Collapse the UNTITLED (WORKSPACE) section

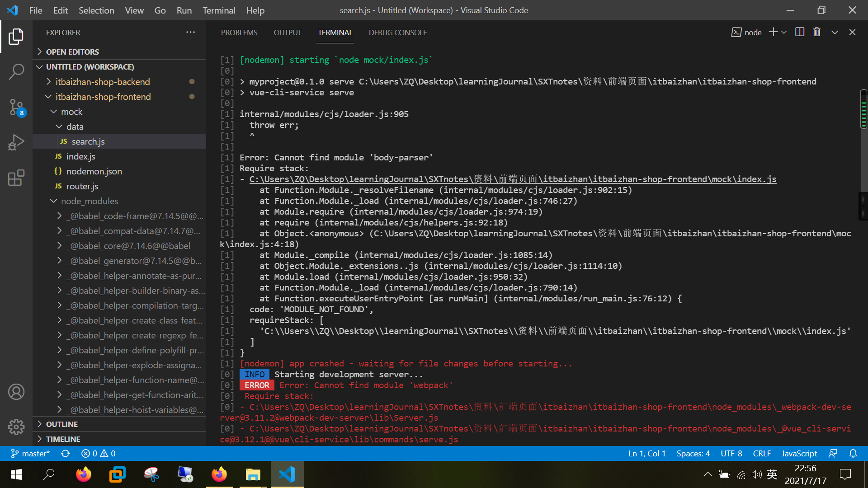click(x=119, y=67)
